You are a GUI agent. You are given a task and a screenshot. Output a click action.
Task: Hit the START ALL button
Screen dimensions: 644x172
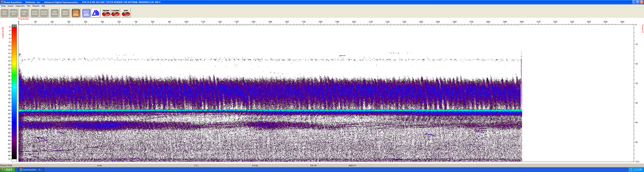[24, 13]
